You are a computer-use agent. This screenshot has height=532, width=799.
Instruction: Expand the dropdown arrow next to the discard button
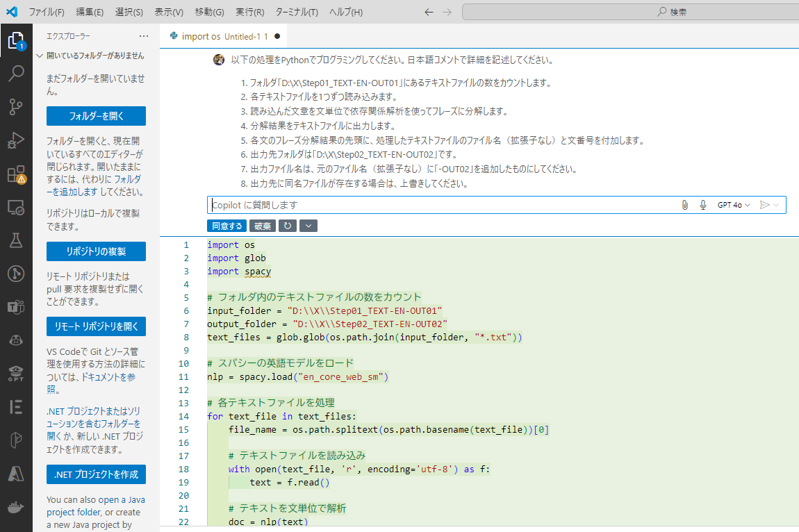(308, 226)
